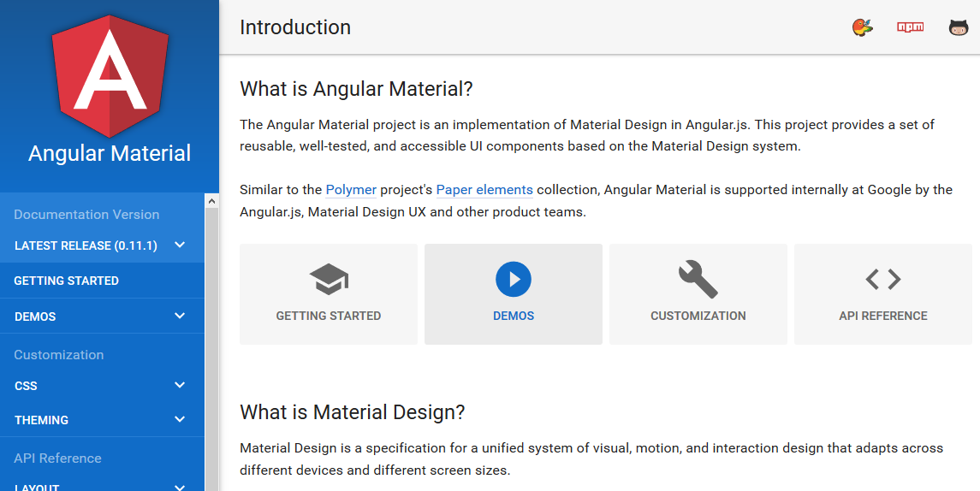This screenshot has width=980, height=491.
Task: Click the DEMOS card label
Action: coord(514,316)
